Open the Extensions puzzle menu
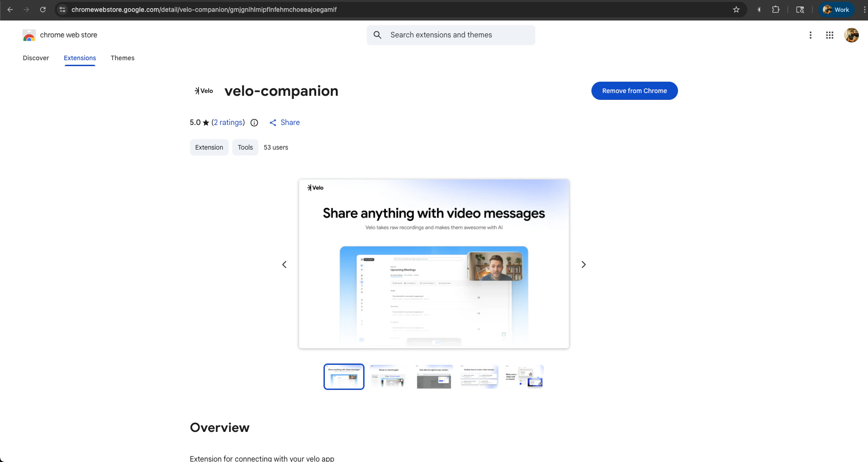Image resolution: width=868 pixels, height=462 pixels. pos(776,10)
